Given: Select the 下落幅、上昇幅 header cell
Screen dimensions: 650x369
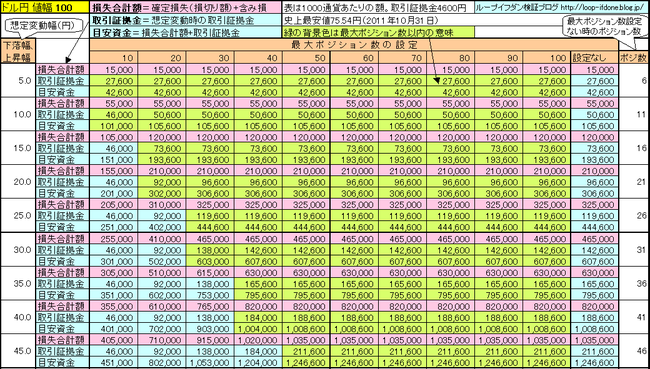Looking at the screenshot, I should click(18, 51).
